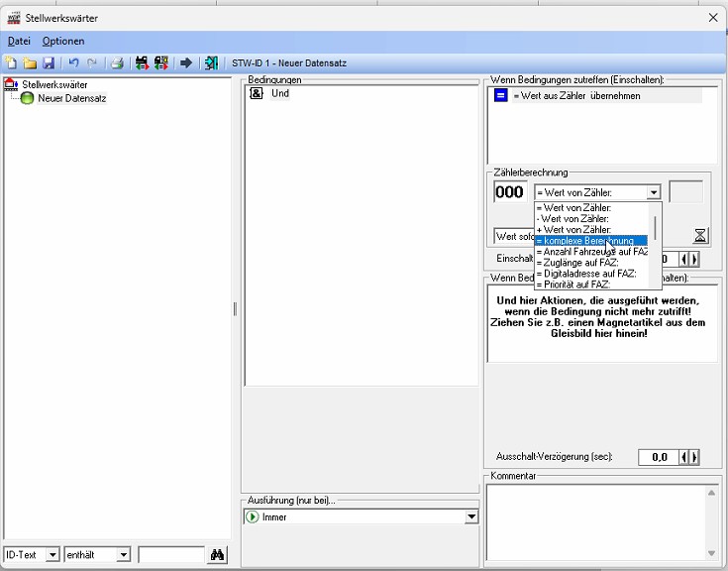
Task: Click the printer icon in toolbar
Action: (117, 63)
